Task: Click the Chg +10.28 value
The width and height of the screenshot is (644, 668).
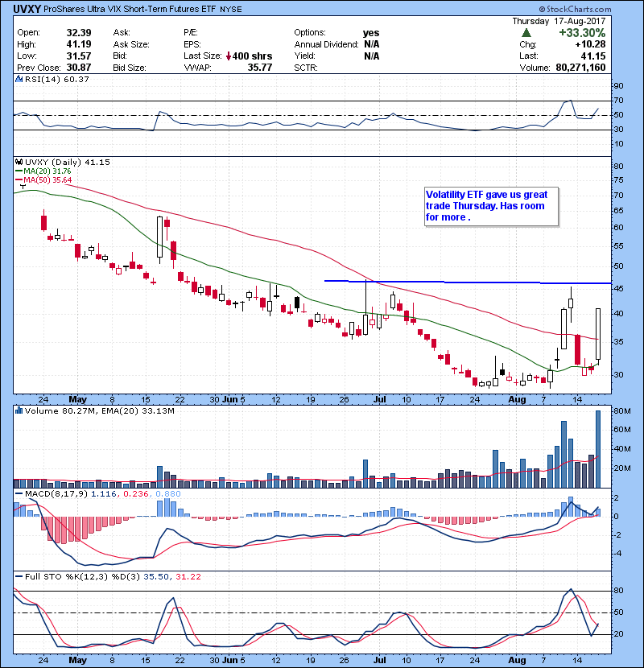Action: point(590,44)
